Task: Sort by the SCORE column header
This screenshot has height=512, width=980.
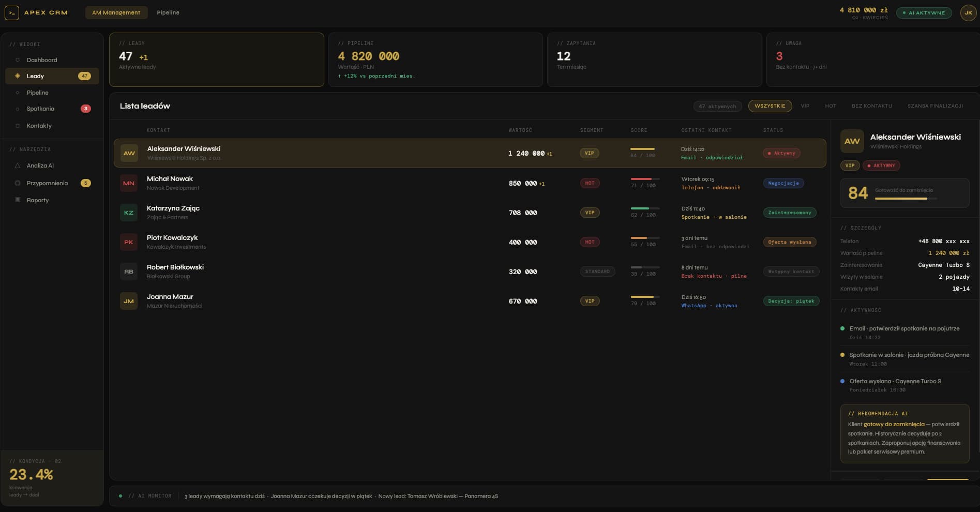Action: coord(639,130)
